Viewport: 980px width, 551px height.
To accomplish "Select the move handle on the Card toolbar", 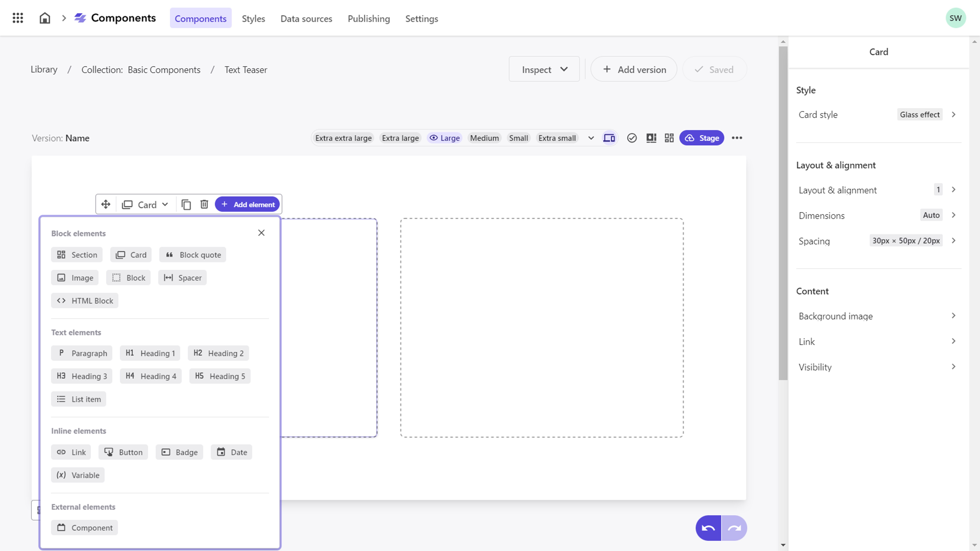I will (x=105, y=204).
